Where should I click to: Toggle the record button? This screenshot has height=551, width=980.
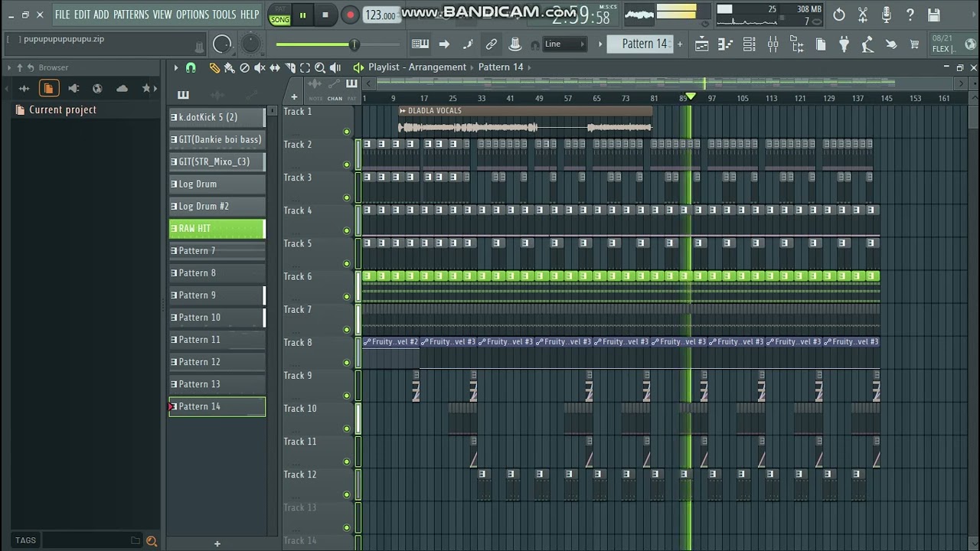350,15
